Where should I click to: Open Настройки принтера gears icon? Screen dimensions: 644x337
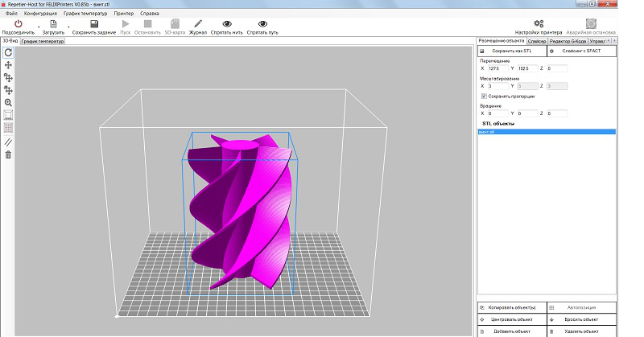click(539, 24)
